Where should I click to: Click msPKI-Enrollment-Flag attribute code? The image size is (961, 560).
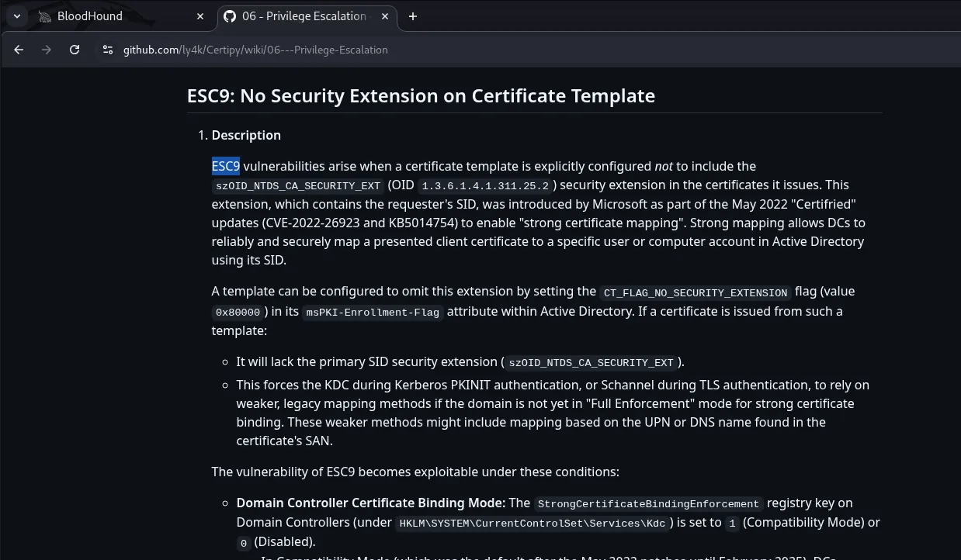(x=373, y=312)
